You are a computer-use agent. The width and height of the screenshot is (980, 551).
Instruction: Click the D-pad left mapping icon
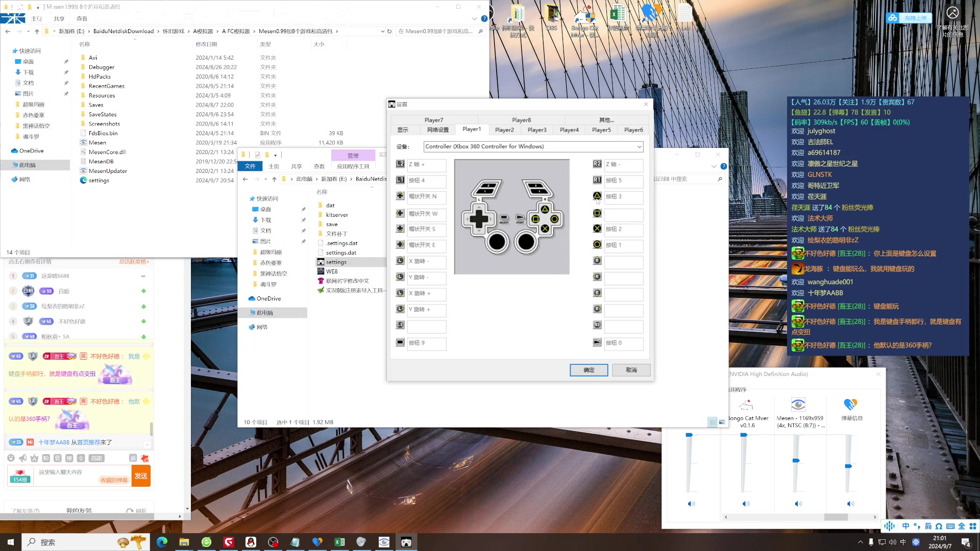[x=400, y=213]
